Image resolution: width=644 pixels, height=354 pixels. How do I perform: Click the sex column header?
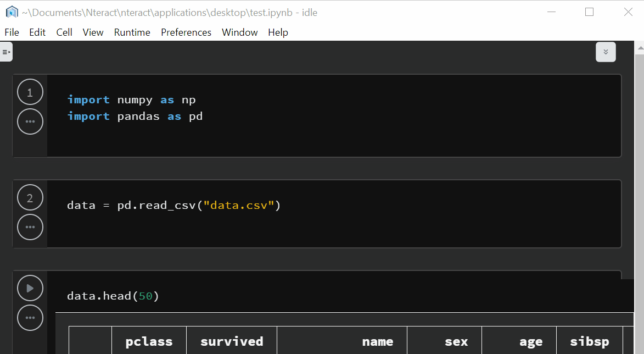tap(444, 341)
